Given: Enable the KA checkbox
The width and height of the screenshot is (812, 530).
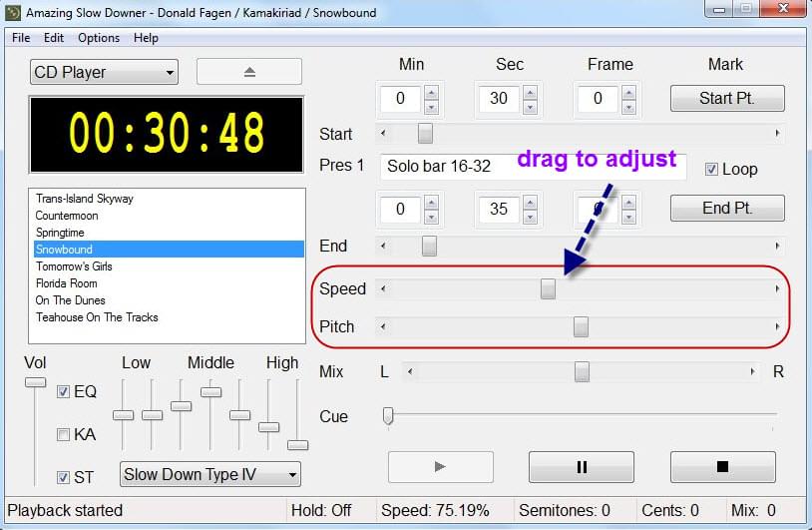Looking at the screenshot, I should (64, 434).
